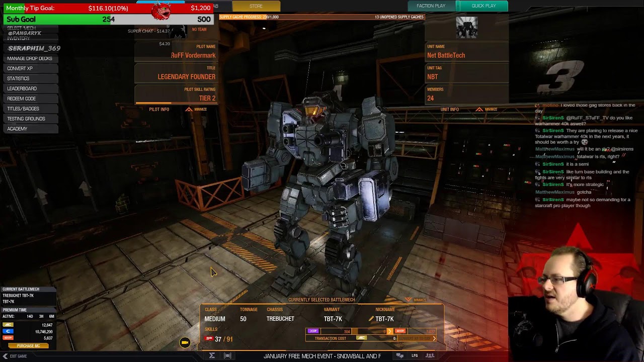Open the friends list people icon

[x=430, y=355]
